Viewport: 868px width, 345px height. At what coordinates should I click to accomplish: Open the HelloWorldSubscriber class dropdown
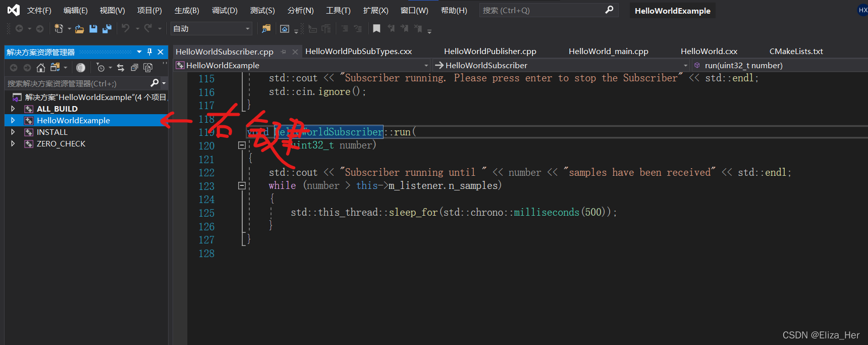[x=561, y=65]
